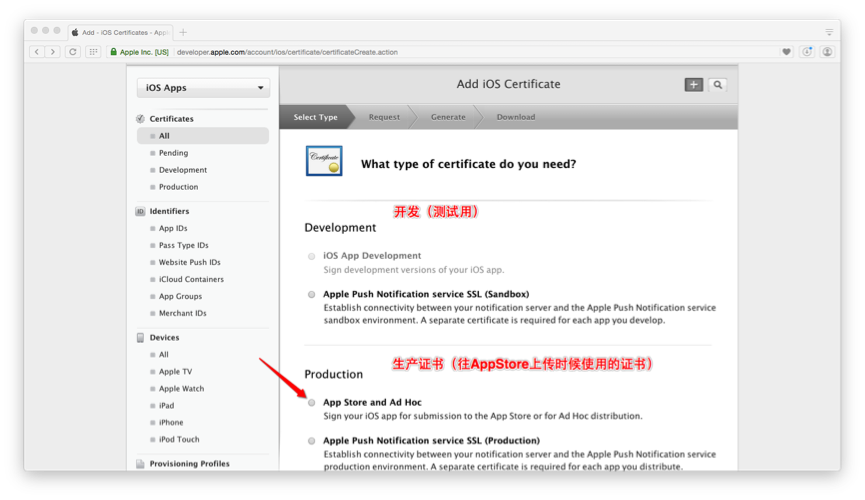Open Production certificates in sidebar
Viewport: 865px width, 500px height.
pyautogui.click(x=178, y=187)
